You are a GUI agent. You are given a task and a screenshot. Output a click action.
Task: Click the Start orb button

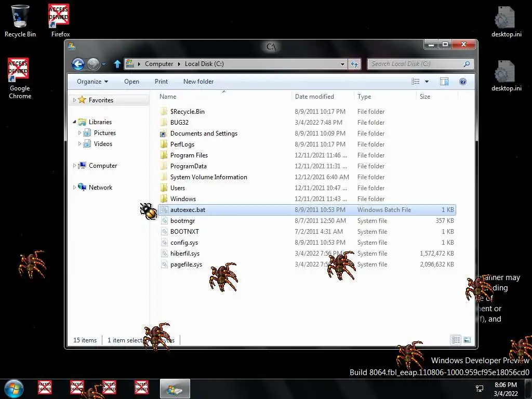[x=14, y=389]
